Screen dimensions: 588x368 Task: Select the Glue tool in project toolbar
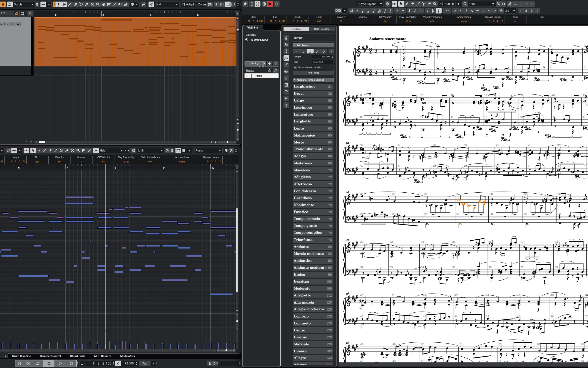point(87,4)
